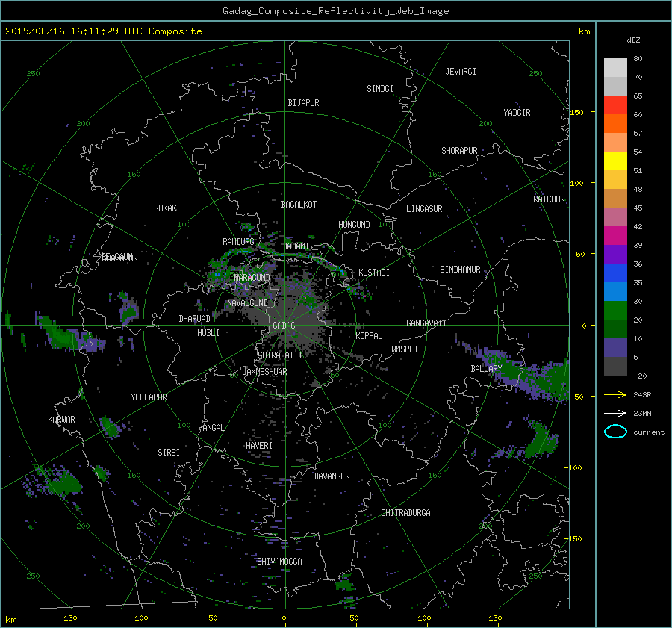Click the YELLAPUR city label
This screenshot has width=672, height=628.
[x=149, y=397]
